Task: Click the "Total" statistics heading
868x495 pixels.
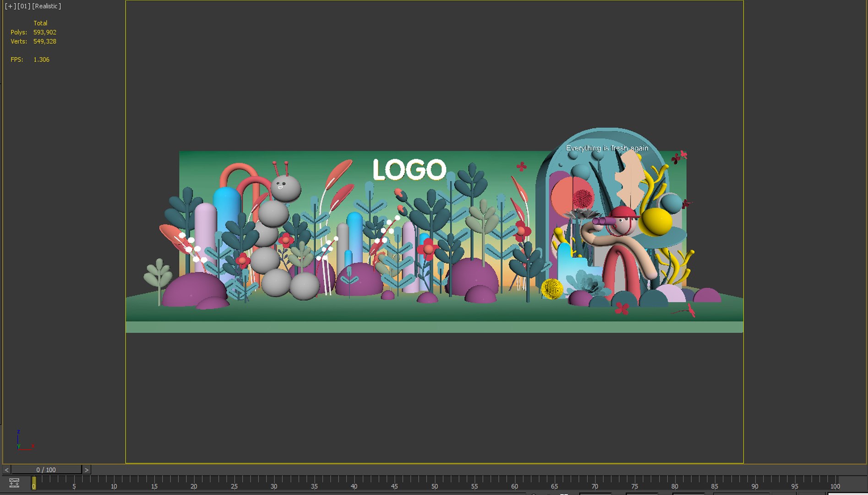Action: tap(40, 23)
